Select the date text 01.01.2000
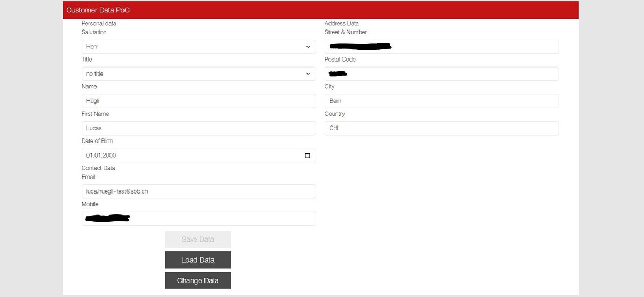 tap(101, 155)
